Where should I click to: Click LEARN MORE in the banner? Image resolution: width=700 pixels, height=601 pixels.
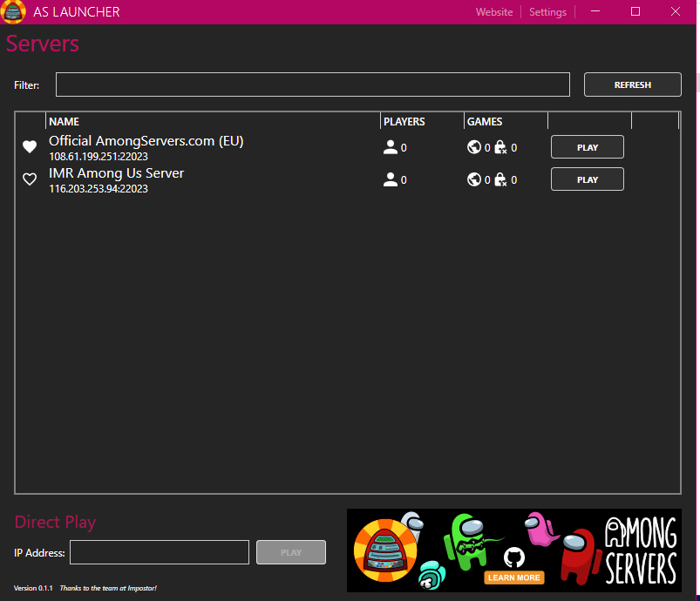513,577
